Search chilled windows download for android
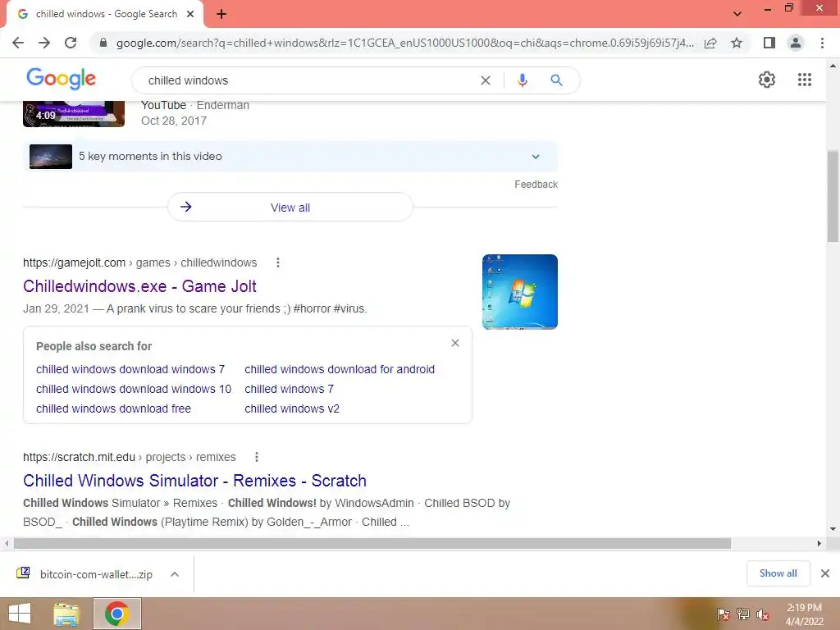The height and width of the screenshot is (630, 840). pos(340,369)
